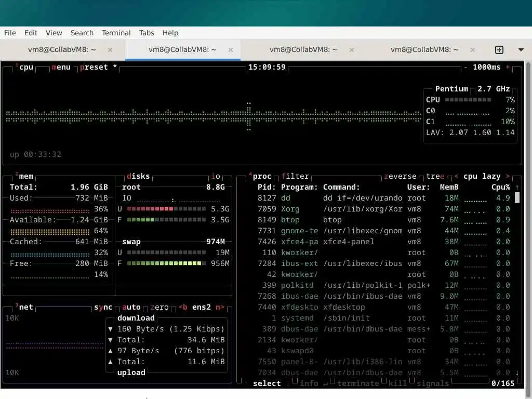Click the MemB column header

point(449,187)
